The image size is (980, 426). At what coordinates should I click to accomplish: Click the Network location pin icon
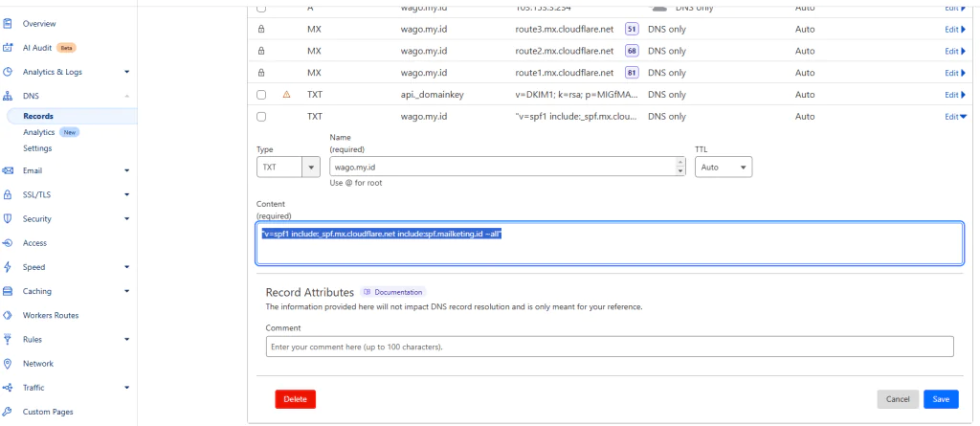[x=8, y=364]
